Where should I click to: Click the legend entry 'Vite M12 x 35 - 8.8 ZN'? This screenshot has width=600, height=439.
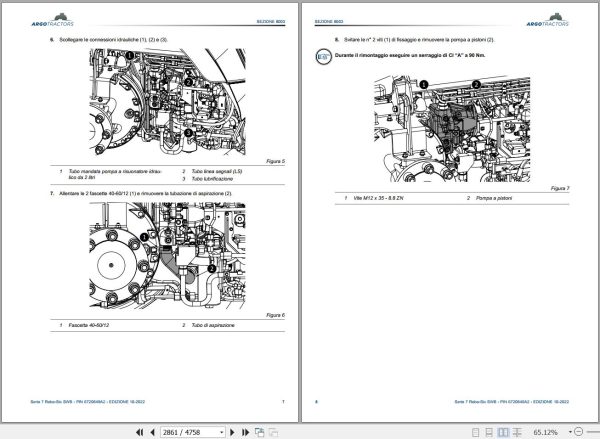pos(378,198)
